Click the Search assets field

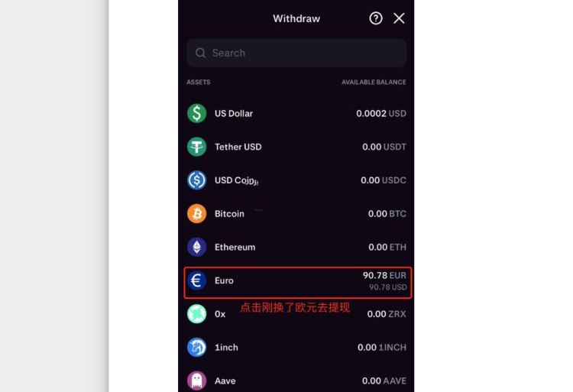296,53
